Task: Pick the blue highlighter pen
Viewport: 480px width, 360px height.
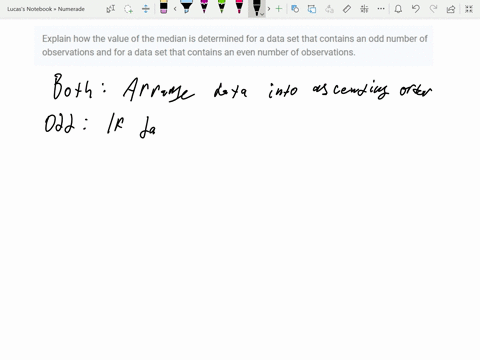Action: pyautogui.click(x=186, y=7)
